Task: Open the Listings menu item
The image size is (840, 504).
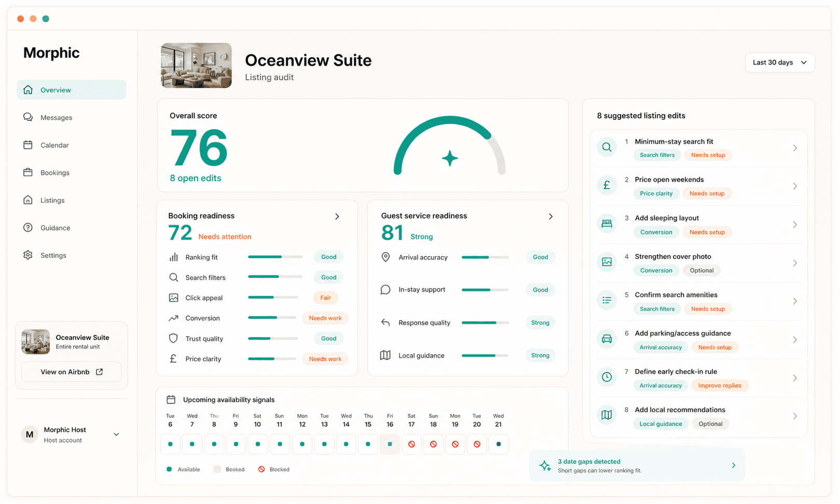Action: 72,200
